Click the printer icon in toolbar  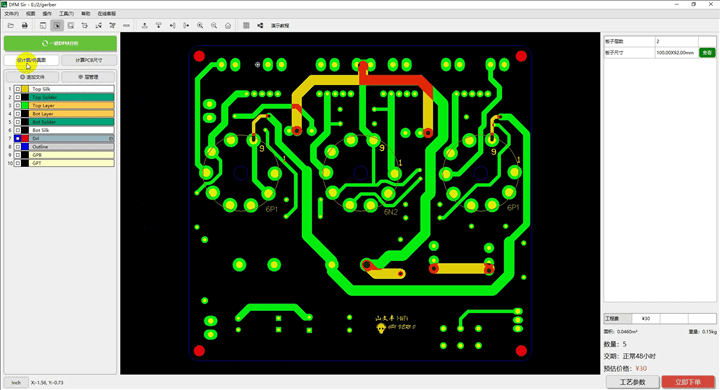pyautogui.click(x=25, y=26)
